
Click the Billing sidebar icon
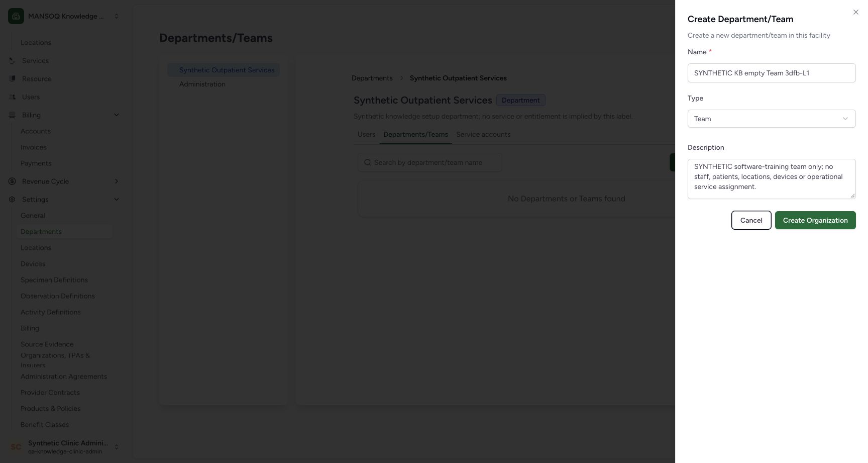[12, 115]
